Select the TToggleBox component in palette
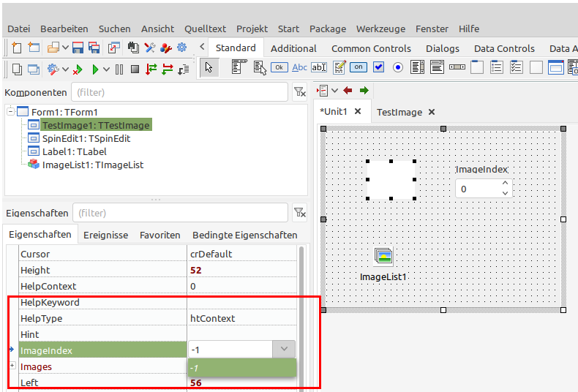The height and width of the screenshot is (392, 578). click(359, 67)
